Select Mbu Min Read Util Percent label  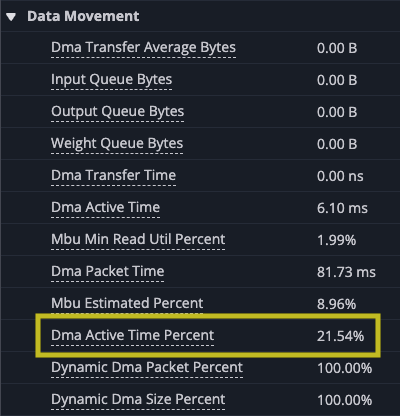[138, 240]
